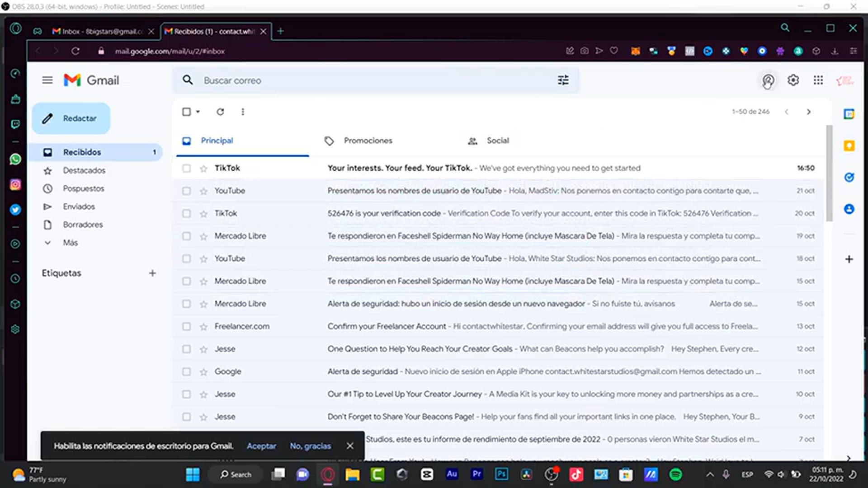Open the Pospuestos folder

83,188
